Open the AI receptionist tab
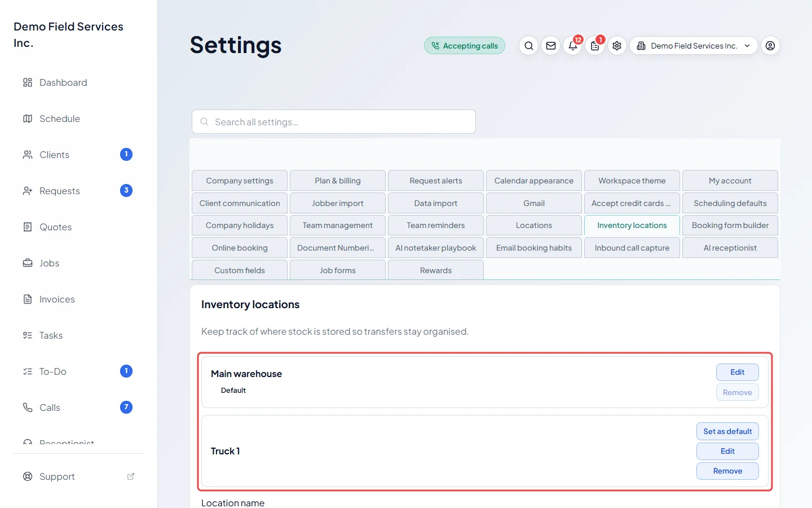Viewport: 812px width, 508px height. click(730, 248)
